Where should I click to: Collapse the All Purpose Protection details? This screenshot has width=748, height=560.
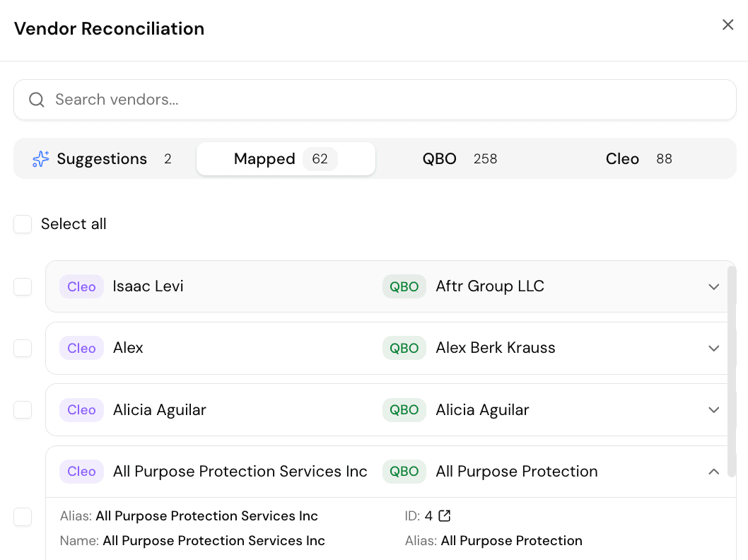[x=713, y=471]
